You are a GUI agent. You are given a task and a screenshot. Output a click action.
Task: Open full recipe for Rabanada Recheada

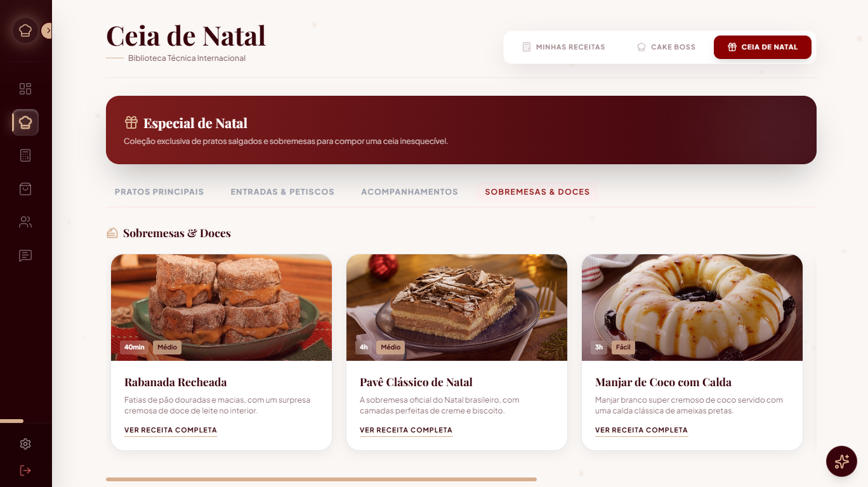tap(171, 430)
